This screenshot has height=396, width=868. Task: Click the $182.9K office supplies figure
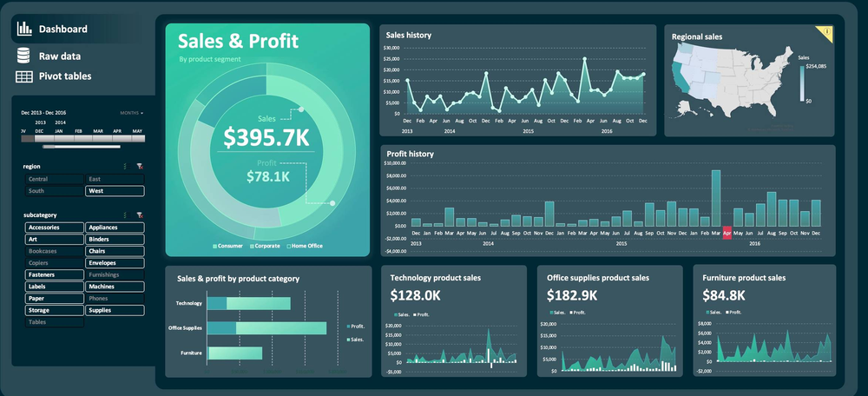click(572, 295)
